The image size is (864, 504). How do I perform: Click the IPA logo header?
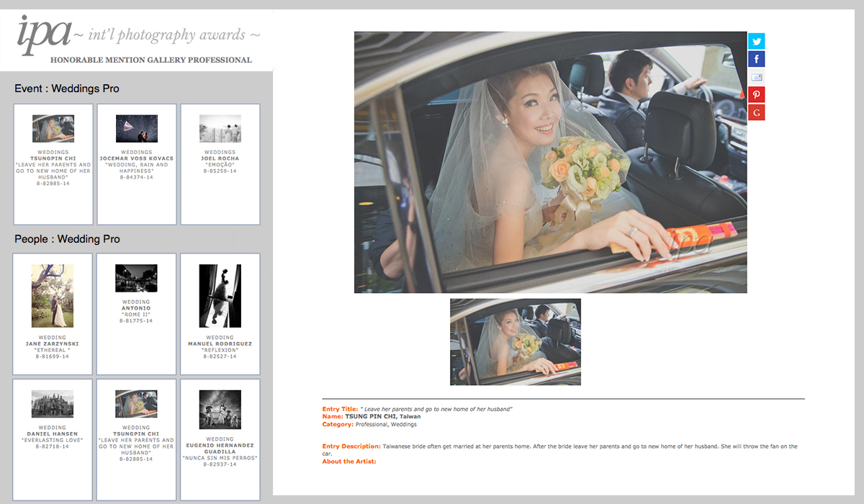pyautogui.click(x=137, y=40)
